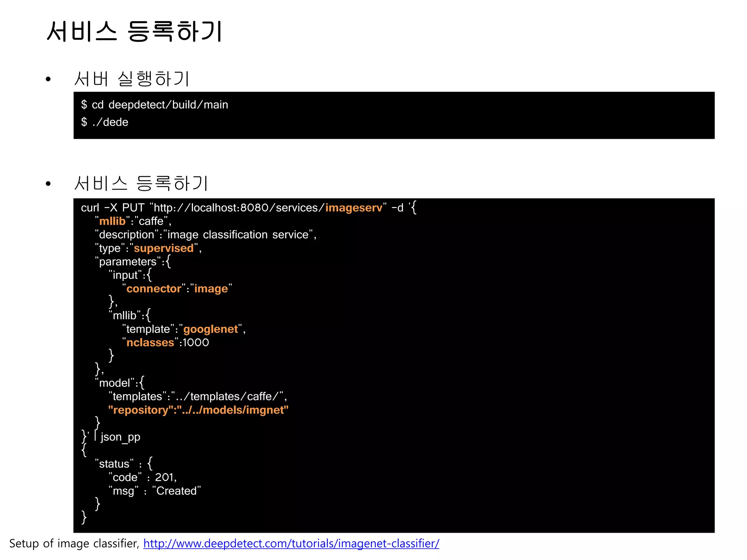747x560 pixels.
Task: Click the second bullet heading '서비스 등록하기'
Action: click(141, 183)
